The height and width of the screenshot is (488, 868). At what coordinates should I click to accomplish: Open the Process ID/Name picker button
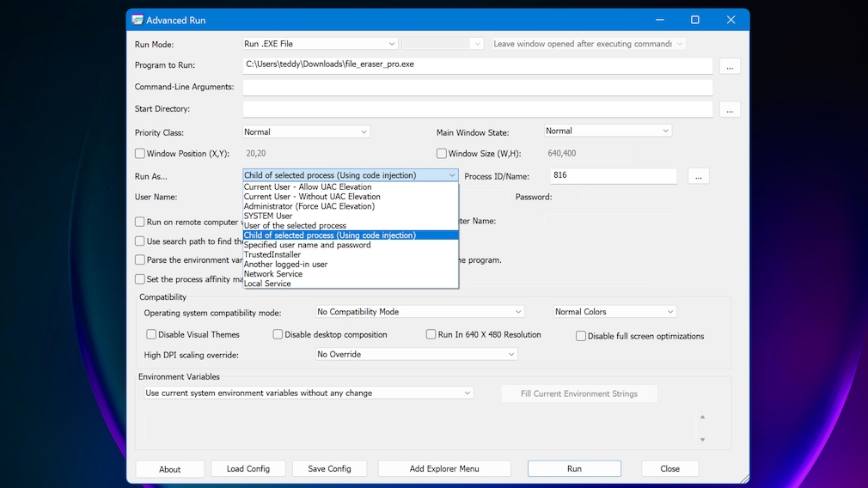pyautogui.click(x=698, y=176)
